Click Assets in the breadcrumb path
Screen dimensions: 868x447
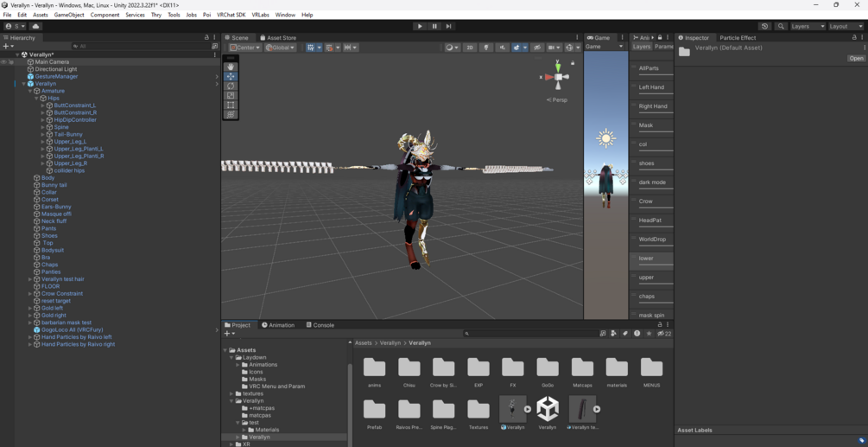[x=363, y=343]
